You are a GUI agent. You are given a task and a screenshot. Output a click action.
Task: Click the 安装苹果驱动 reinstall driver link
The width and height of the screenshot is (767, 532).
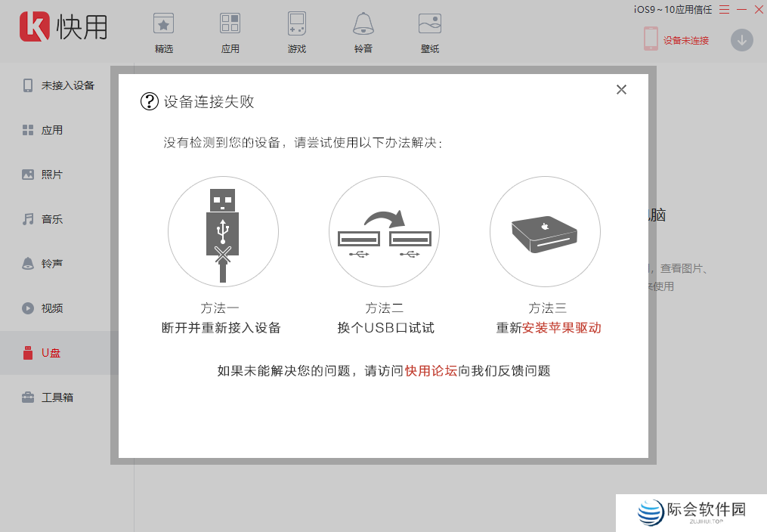561,328
